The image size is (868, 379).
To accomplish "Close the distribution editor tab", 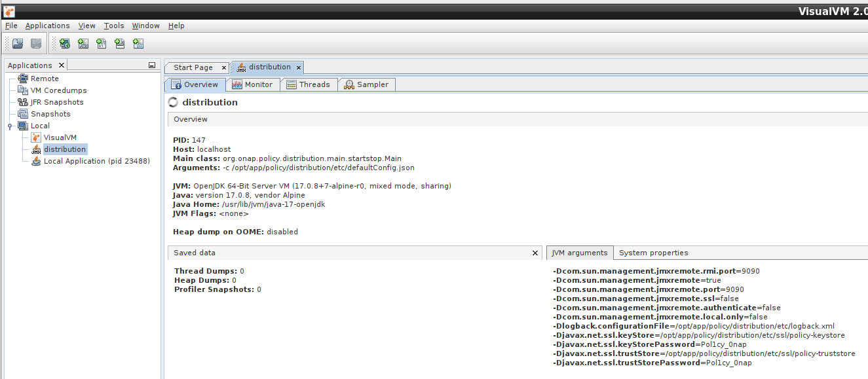I will (299, 67).
